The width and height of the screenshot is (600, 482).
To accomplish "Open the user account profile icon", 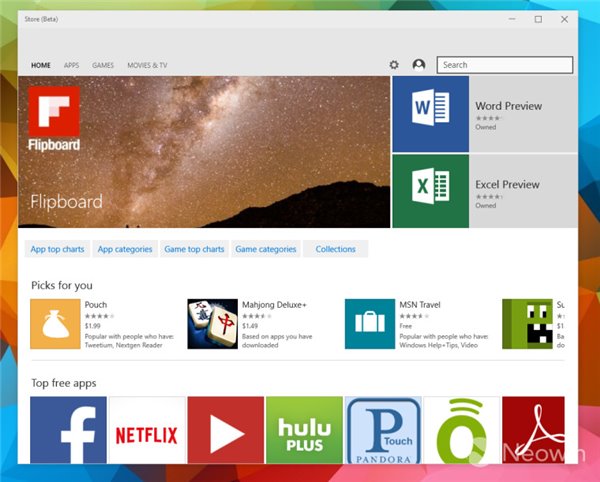I will click(x=419, y=65).
